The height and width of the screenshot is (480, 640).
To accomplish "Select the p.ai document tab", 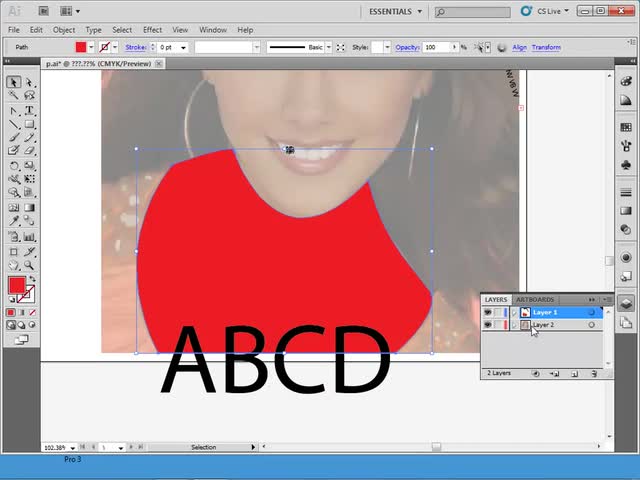I will point(98,64).
